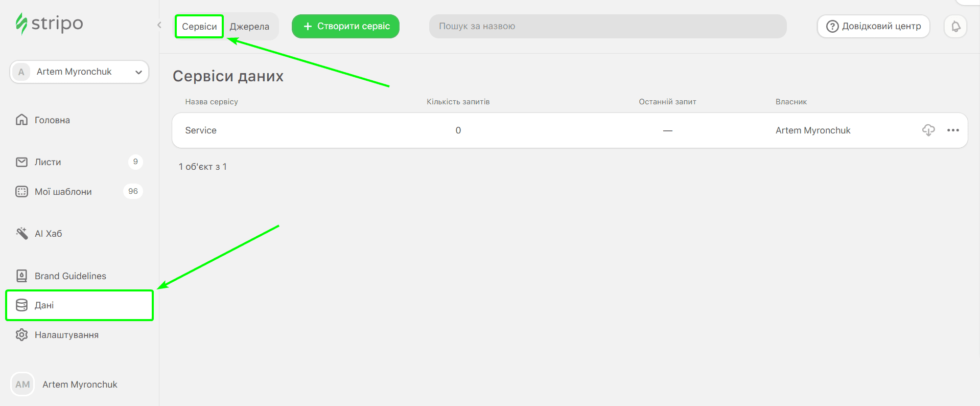Open the Довідковий центр help center
This screenshot has height=406, width=980.
pos(873,26)
